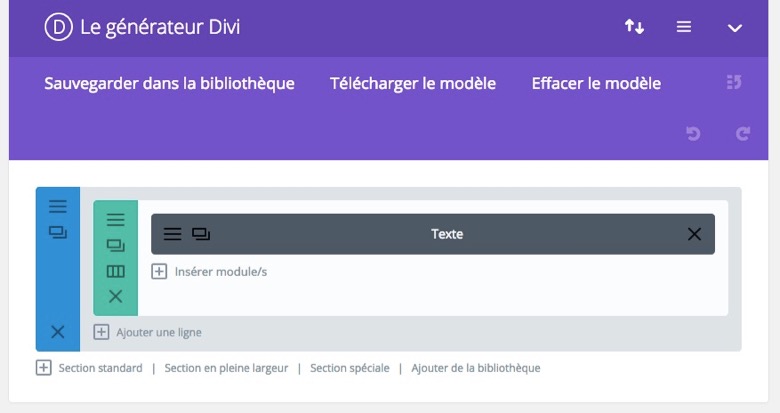Open green row settings menu icon
Image resolution: width=780 pixels, height=413 pixels.
pyautogui.click(x=115, y=219)
